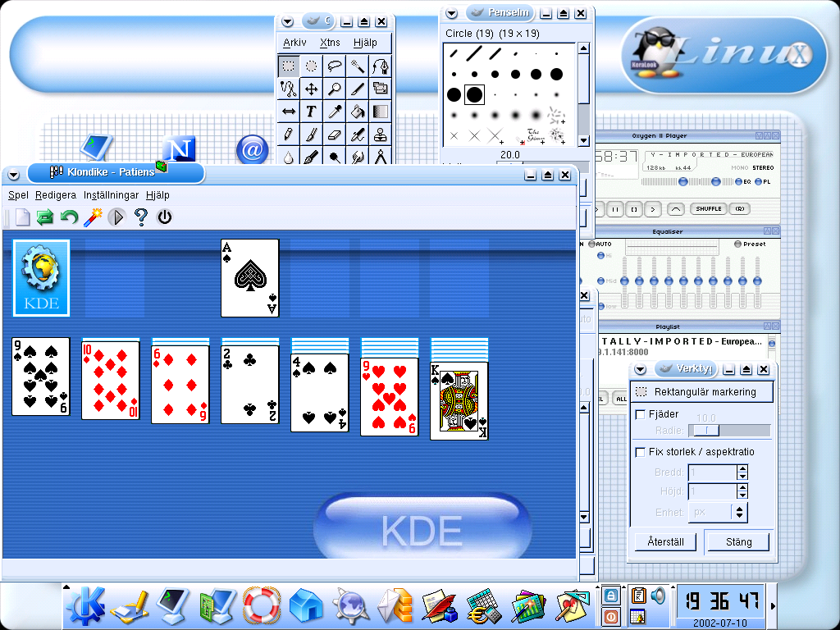Screen dimensions: 840x630
Task: Select the Airbrush tool in toolbox
Action: pyautogui.click(x=358, y=135)
